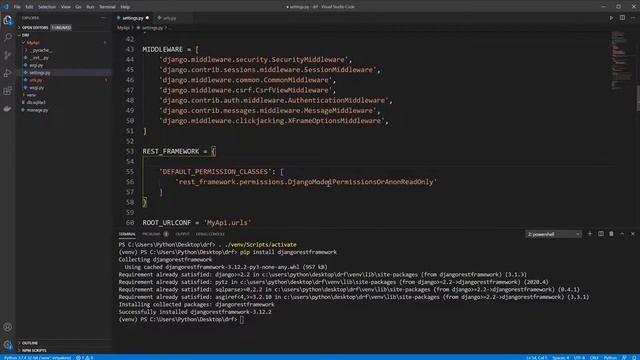Image resolution: width=640 pixels, height=360 pixels.
Task: Open the Edit menu
Action: point(29,7)
